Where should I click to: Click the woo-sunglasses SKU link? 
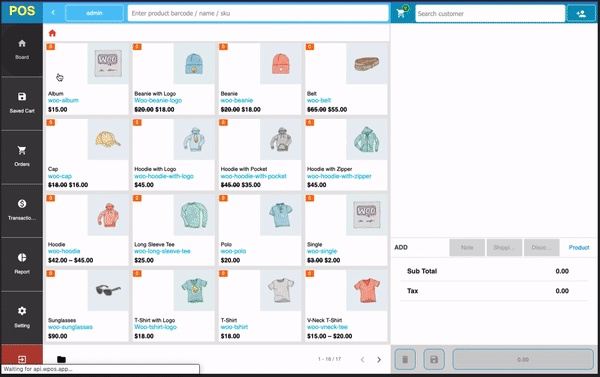[x=70, y=327]
